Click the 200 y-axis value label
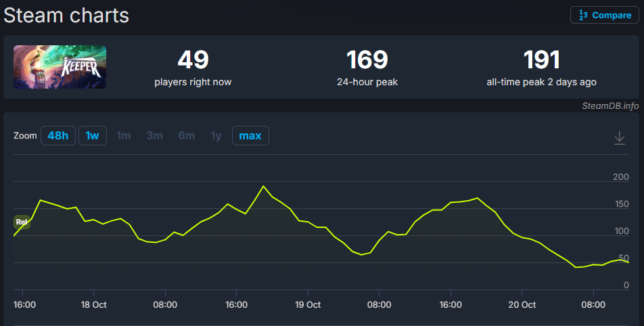This screenshot has width=644, height=326. click(x=620, y=177)
